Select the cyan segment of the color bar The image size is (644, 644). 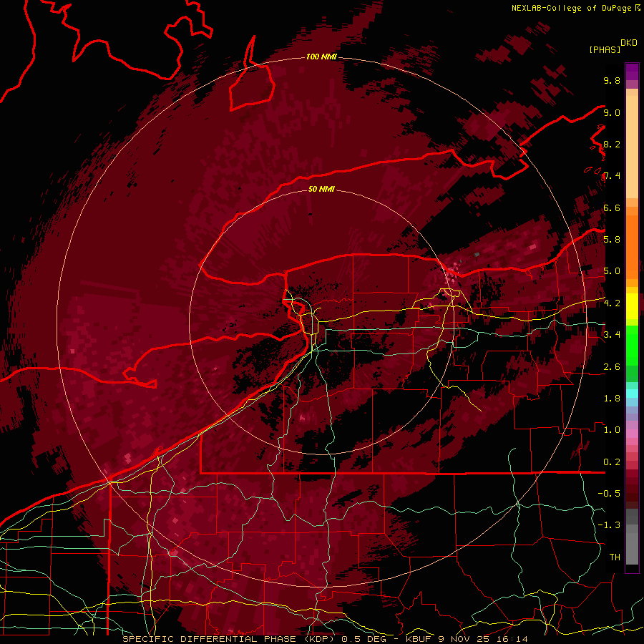click(x=632, y=393)
